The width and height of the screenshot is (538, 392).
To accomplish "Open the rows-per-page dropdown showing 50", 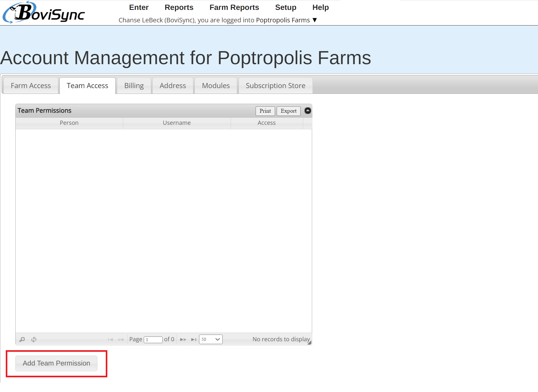I will (x=211, y=339).
